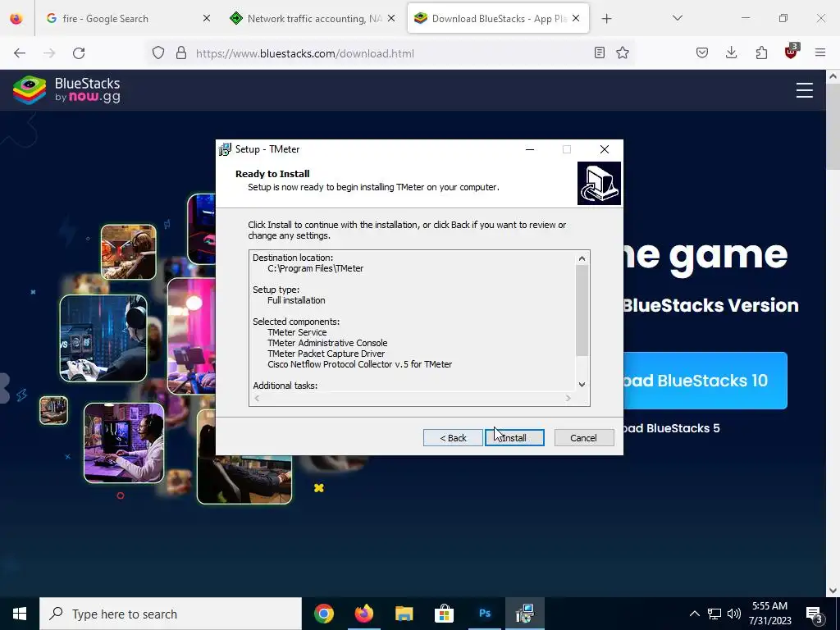Viewport: 840px width, 630px height.
Task: Click browser page scrollbar down arrow
Action: tap(833, 591)
